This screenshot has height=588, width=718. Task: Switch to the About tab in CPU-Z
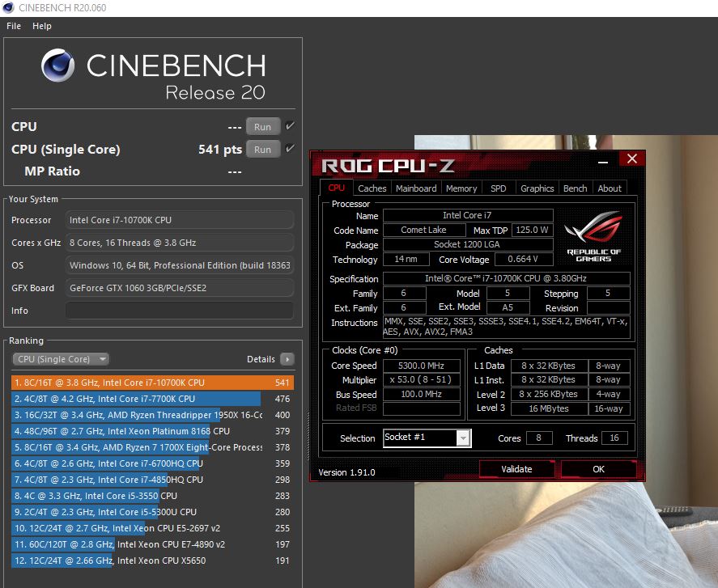(610, 188)
